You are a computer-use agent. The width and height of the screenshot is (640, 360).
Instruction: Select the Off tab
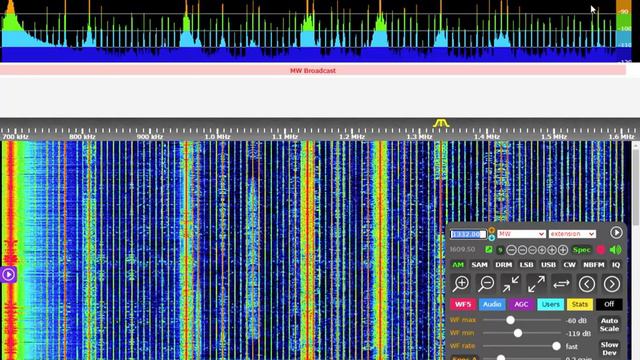tap(609, 304)
